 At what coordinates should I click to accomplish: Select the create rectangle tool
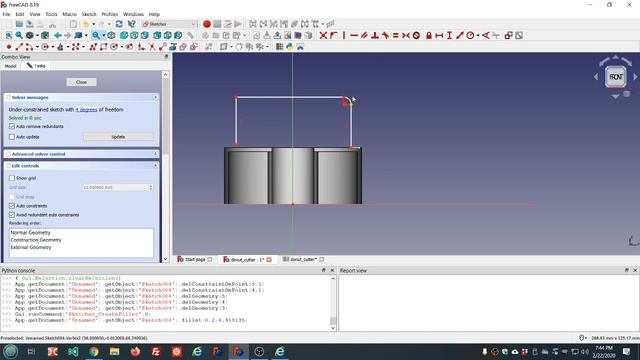pos(103,47)
